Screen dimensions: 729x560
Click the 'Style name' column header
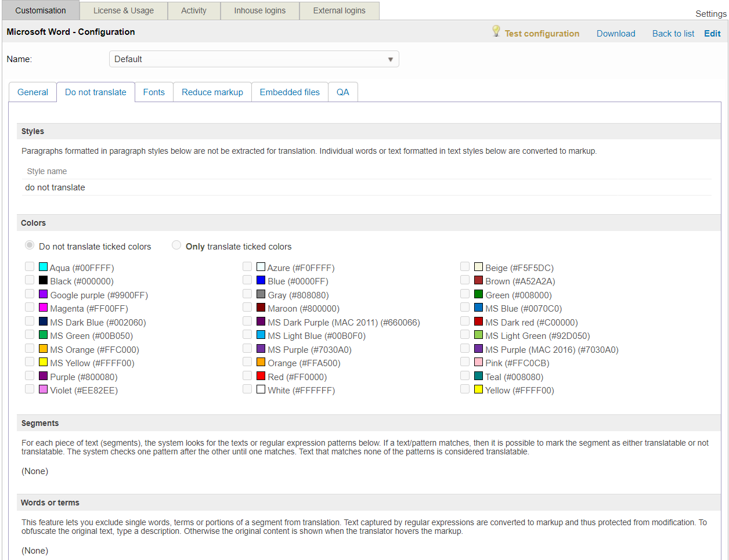[x=47, y=171]
